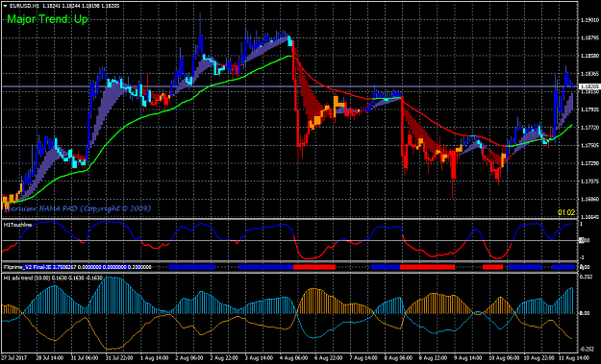The height and width of the screenshot is (364, 601).
Task: Click the 1.17505 price axis label
Action: [589, 145]
